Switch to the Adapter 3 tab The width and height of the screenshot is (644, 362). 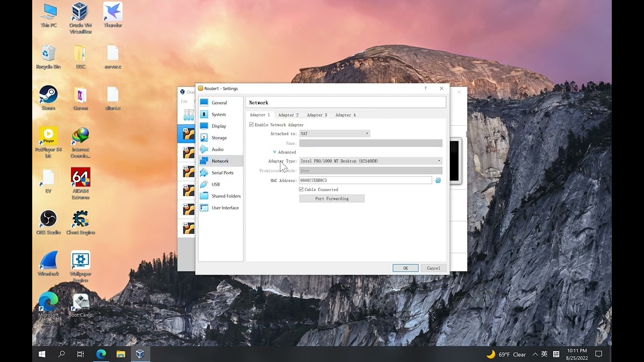click(x=317, y=115)
